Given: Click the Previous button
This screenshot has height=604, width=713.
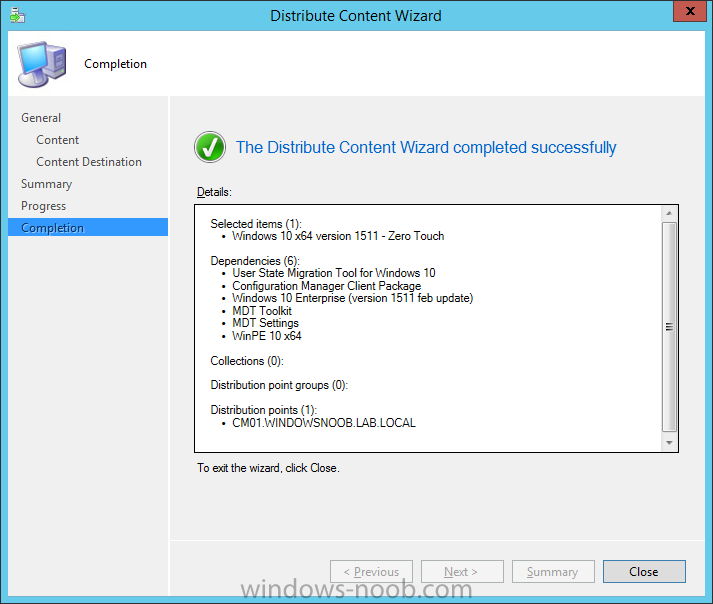Looking at the screenshot, I should (372, 571).
